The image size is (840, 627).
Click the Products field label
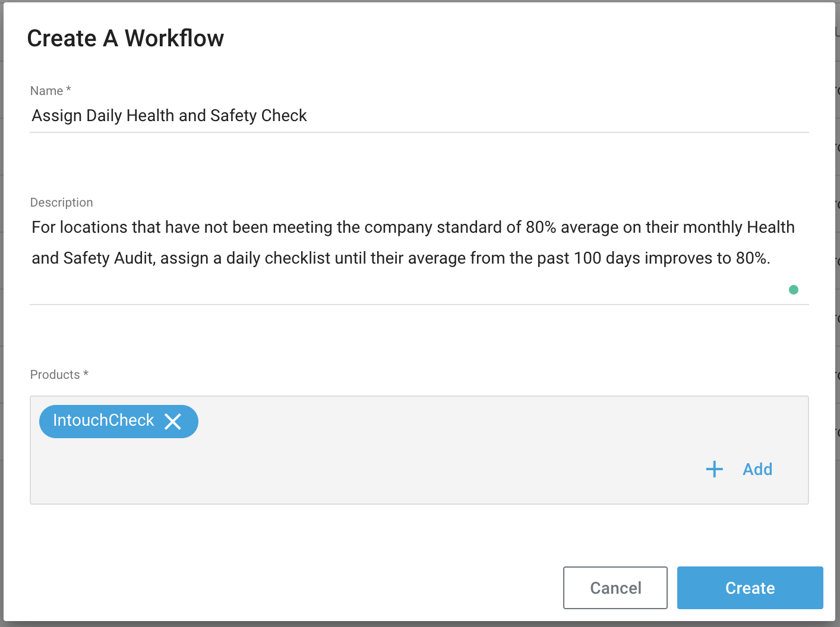(x=55, y=375)
